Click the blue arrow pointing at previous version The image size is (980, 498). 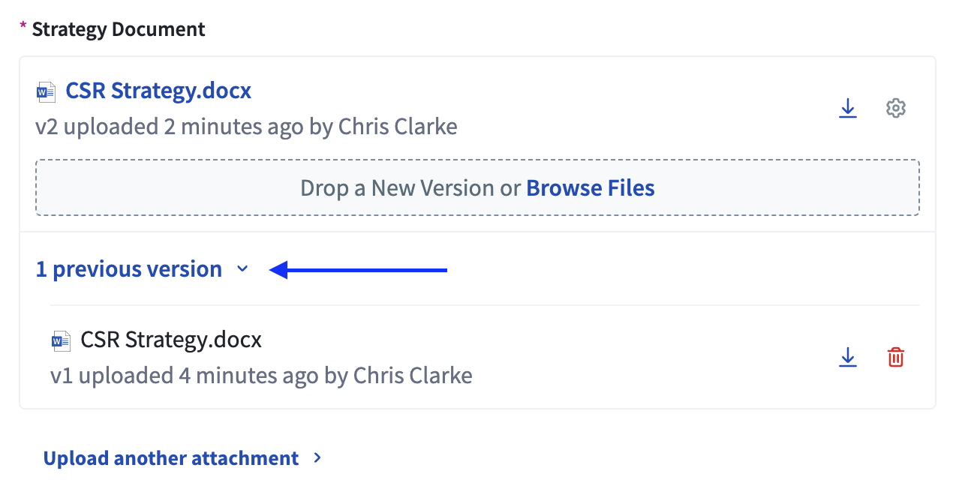(x=358, y=270)
